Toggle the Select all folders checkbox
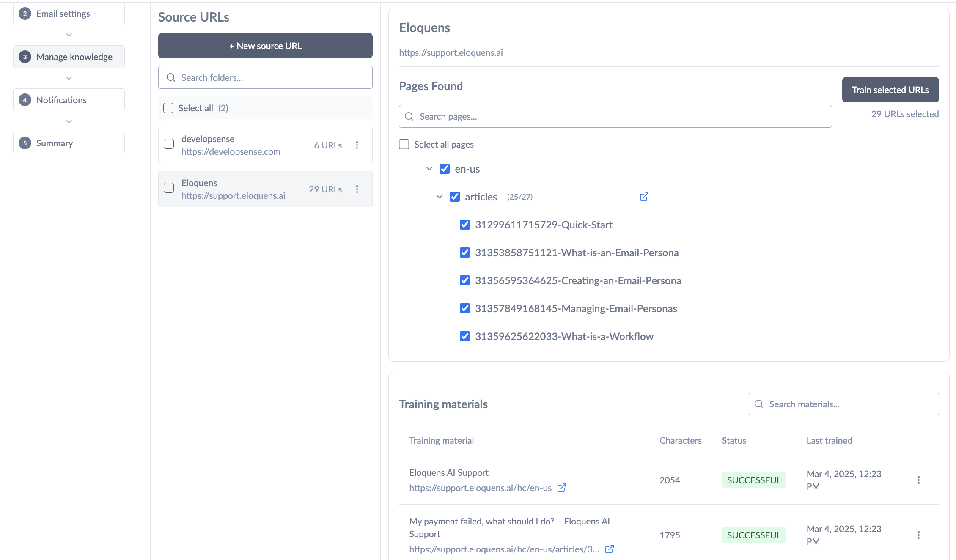This screenshot has height=560, width=956. [168, 108]
